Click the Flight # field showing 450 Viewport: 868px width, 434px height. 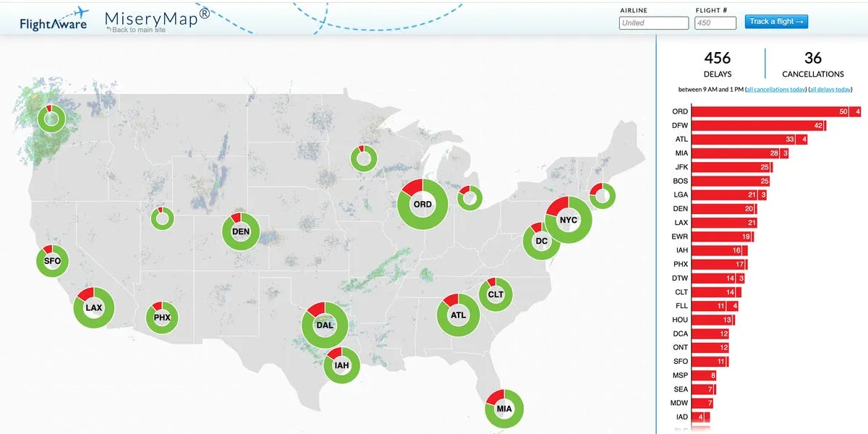click(x=717, y=22)
